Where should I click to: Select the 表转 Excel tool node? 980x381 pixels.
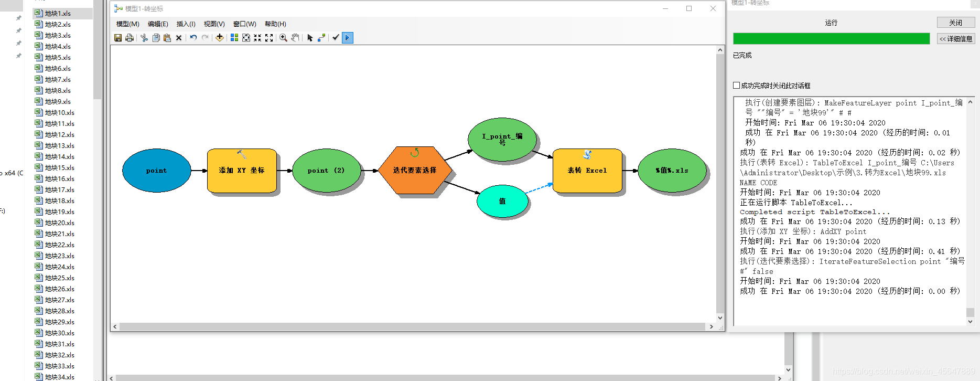[587, 171]
